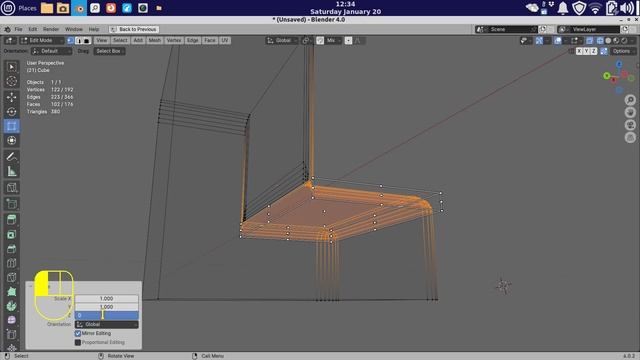Image resolution: width=640 pixels, height=360 pixels.
Task: Select the Bevel tool
Action: (11, 249)
